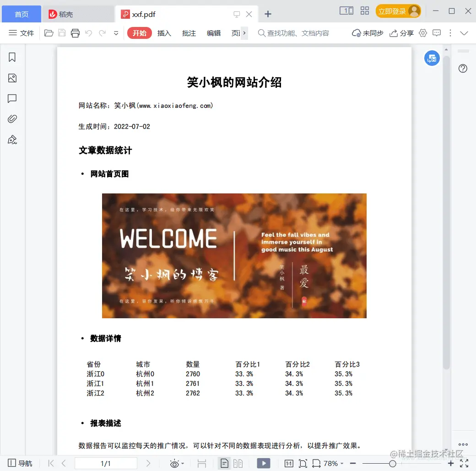Screen dimensions: 476x471
Task: Select the 开始 ribbon tab
Action: tap(139, 33)
